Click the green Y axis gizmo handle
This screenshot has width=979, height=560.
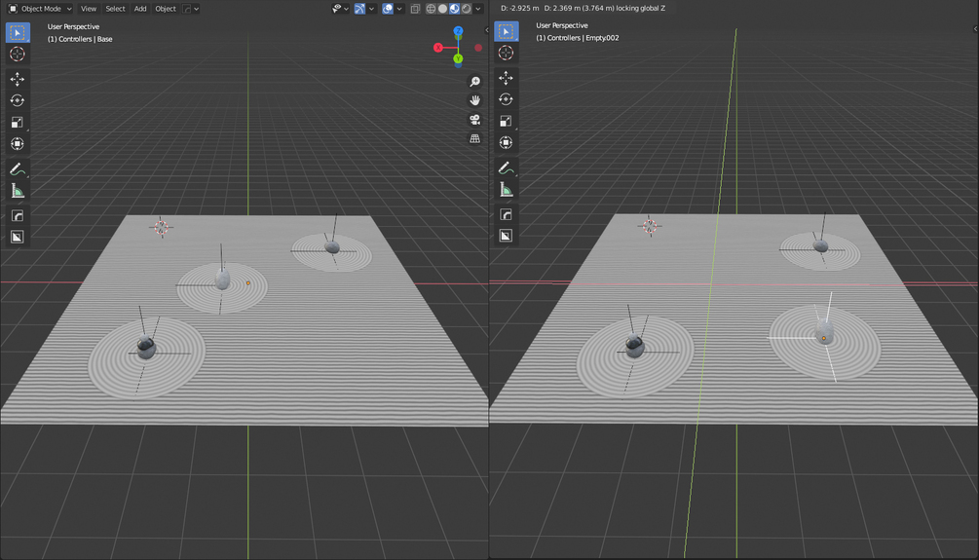[x=458, y=58]
